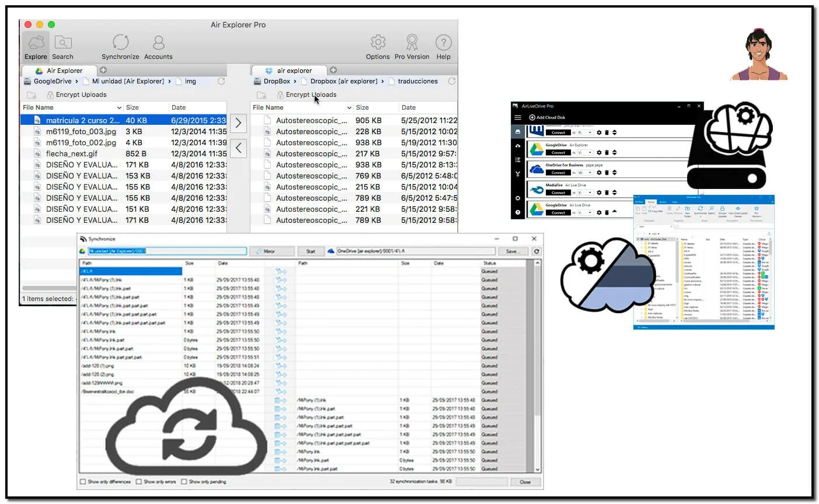Image resolution: width=819 pixels, height=504 pixels.
Task: Open drive letter dropdown for MediaFire
Action: (585, 192)
